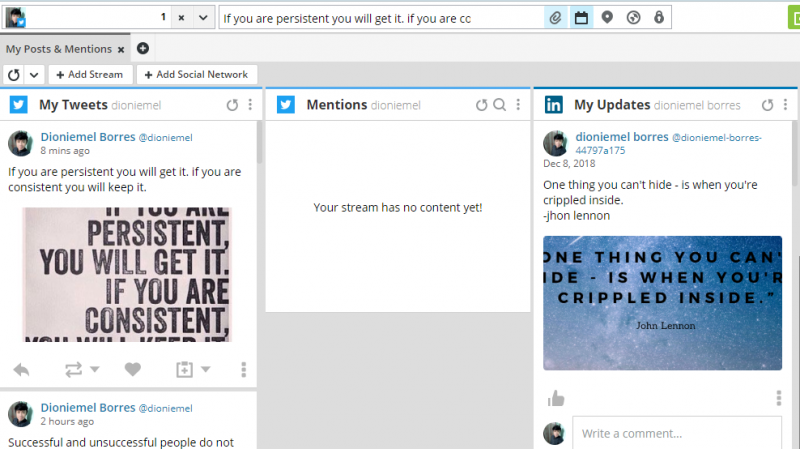Click the @dioniemel handle on the 2 hours ago tweet
Viewport: 800px width, 449px height.
(x=166, y=409)
